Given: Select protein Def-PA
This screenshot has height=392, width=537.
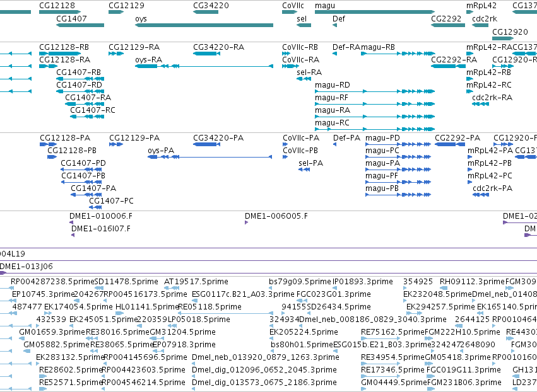Looking at the screenshot, I should click(347, 138).
